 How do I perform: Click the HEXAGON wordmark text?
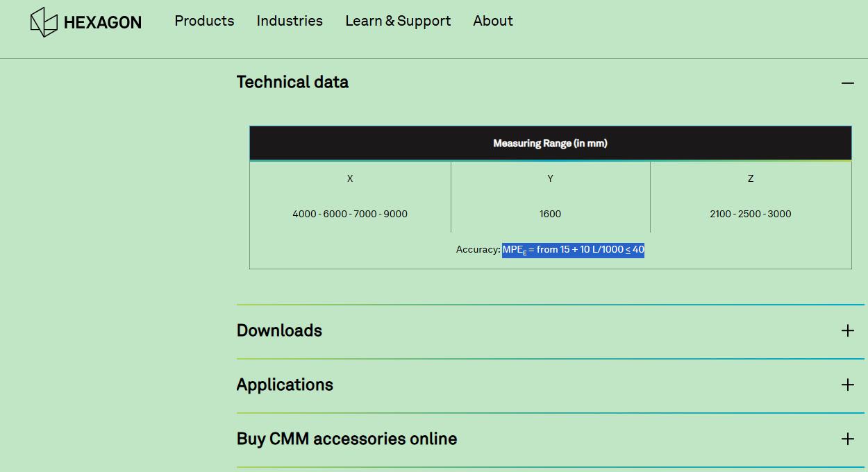[x=103, y=23]
